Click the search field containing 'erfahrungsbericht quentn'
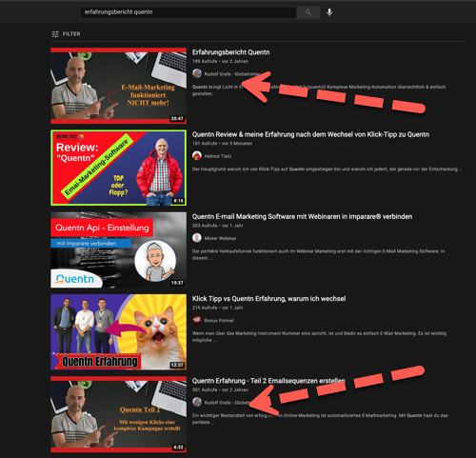This screenshot has height=458, width=476. [188, 12]
